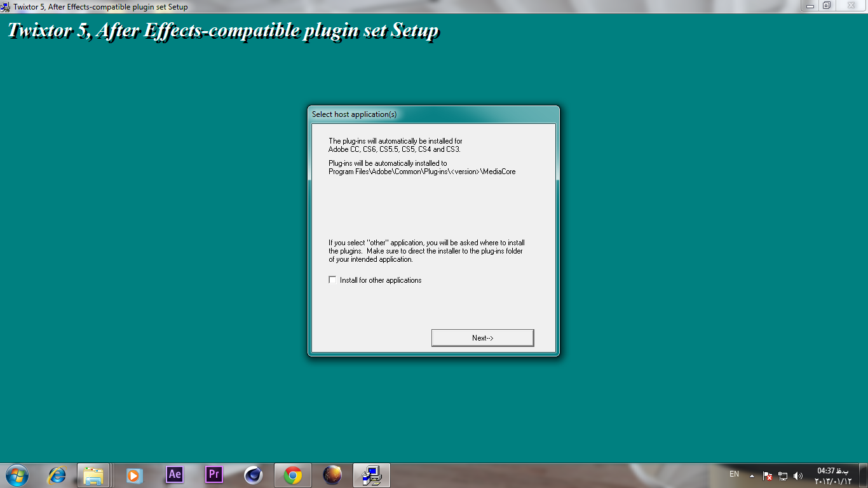Close the Twixtor Setup window
This screenshot has width=868, height=488.
(x=851, y=5)
